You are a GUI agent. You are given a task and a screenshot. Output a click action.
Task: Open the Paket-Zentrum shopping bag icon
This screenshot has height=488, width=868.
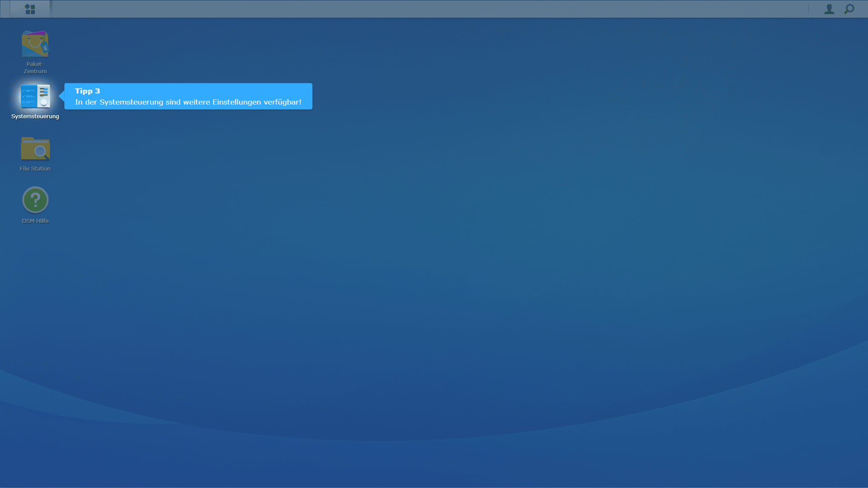(35, 44)
